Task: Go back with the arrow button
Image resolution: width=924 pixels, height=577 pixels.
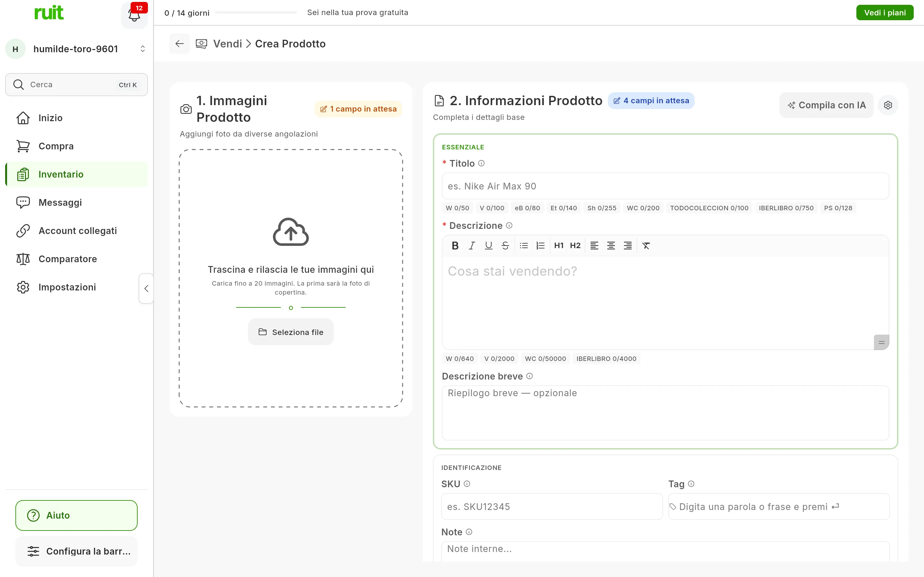Action: click(x=179, y=44)
